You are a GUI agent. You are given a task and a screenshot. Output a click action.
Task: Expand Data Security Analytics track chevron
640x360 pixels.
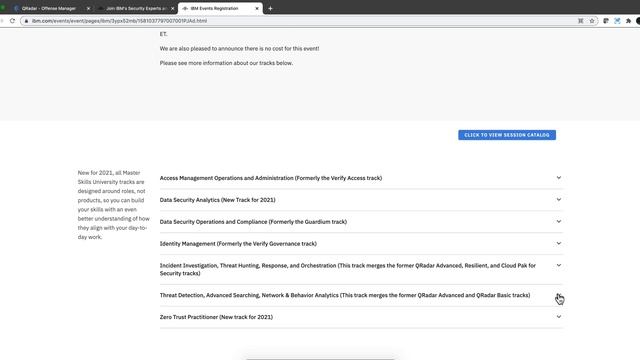click(x=559, y=200)
